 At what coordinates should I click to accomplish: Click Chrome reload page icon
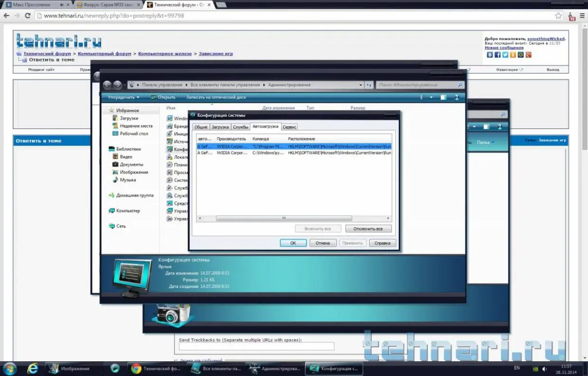point(28,16)
